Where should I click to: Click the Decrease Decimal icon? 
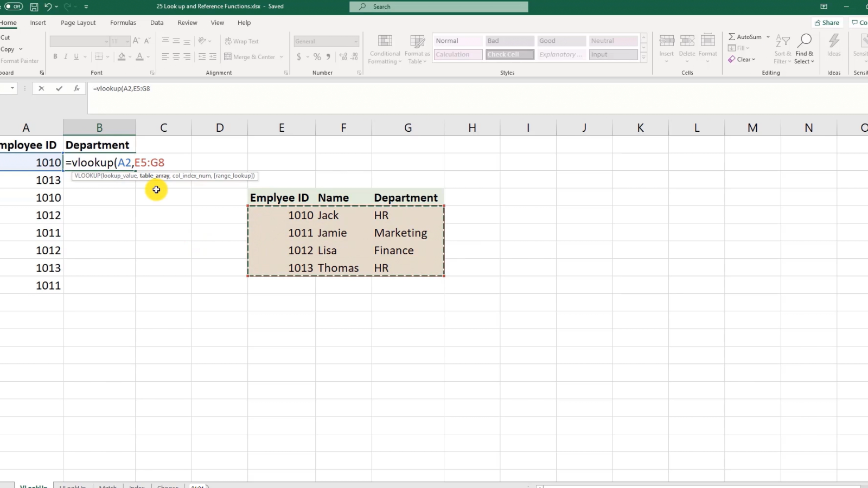click(355, 56)
